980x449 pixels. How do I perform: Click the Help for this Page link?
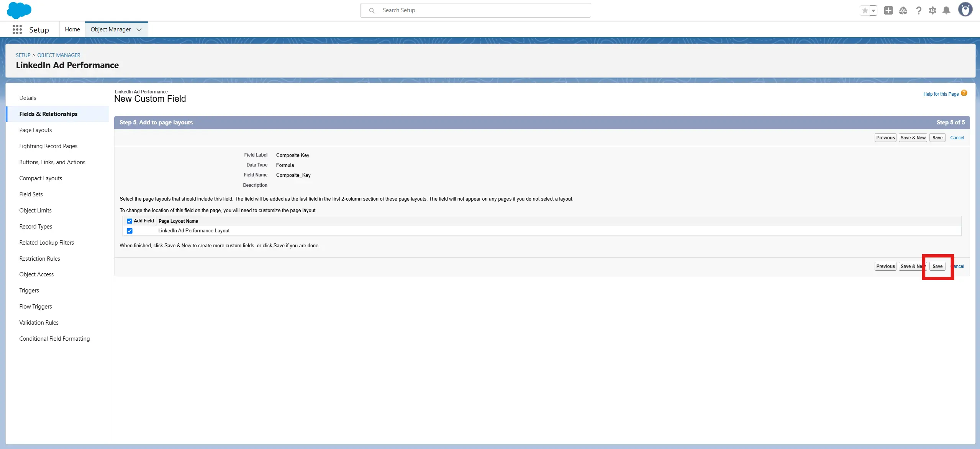point(941,94)
